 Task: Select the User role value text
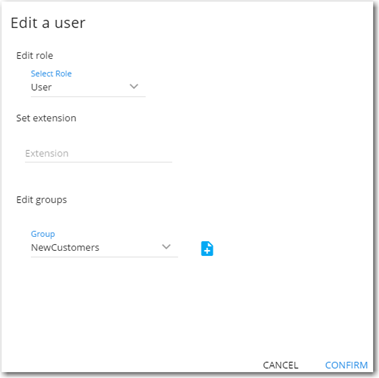pyautogui.click(x=41, y=87)
